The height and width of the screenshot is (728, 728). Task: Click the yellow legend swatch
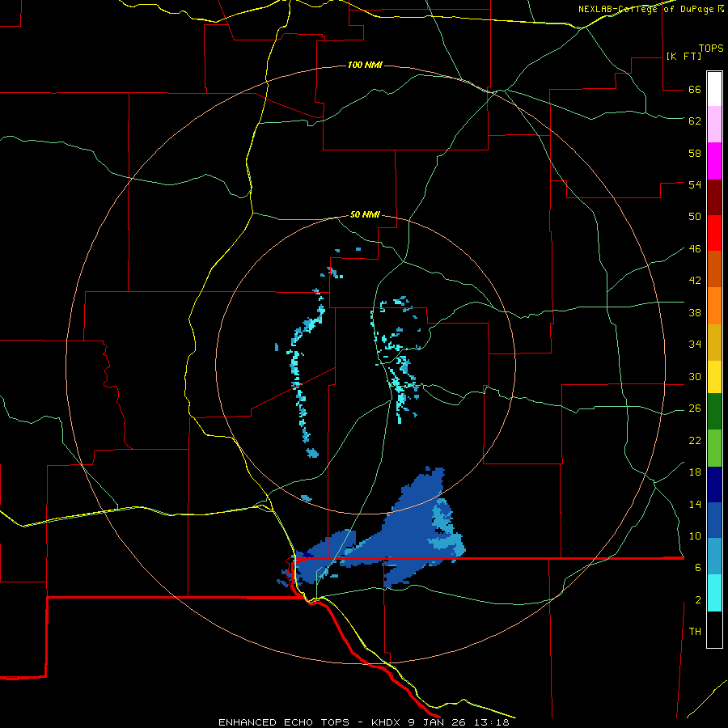click(714, 376)
